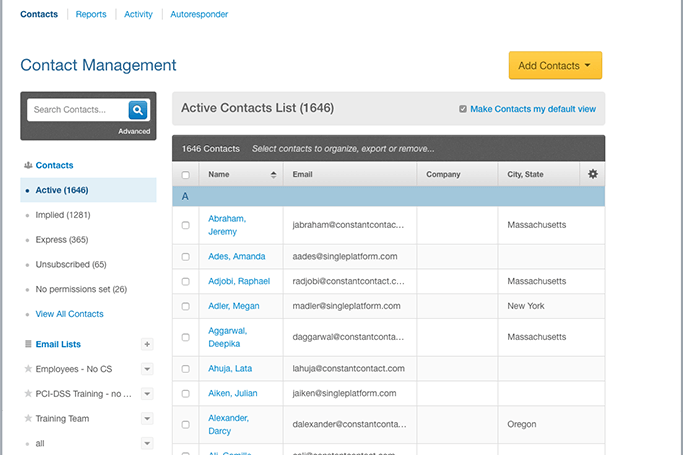Click the Email Lists icon in sidebar
Screen dimensions: 683x455
click(x=27, y=344)
